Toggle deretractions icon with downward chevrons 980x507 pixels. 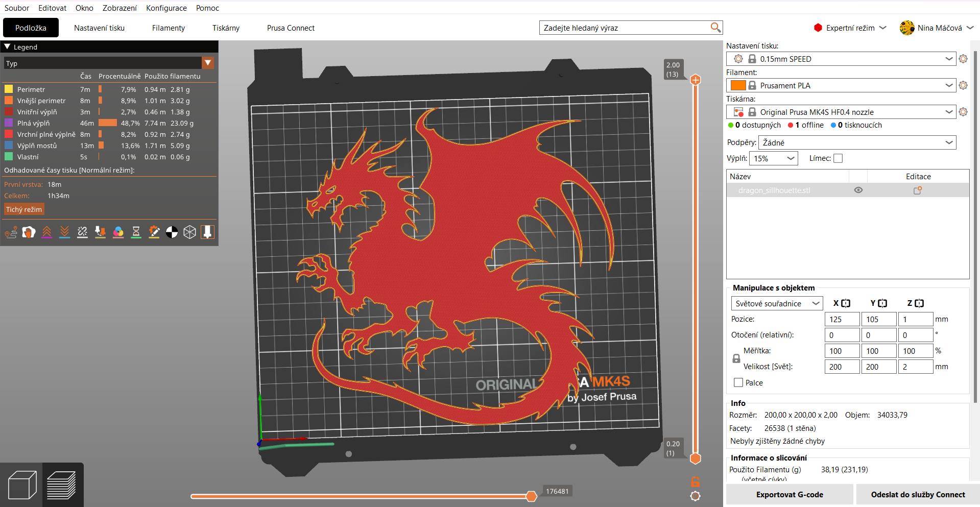pos(64,232)
